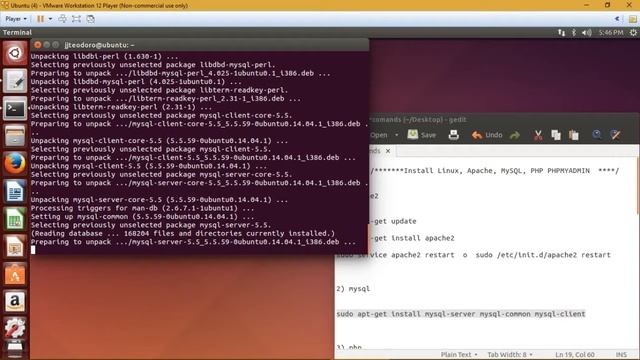Viewport: 640px width, 360px height.
Task: Click the gedit Print icon
Action: point(453,135)
